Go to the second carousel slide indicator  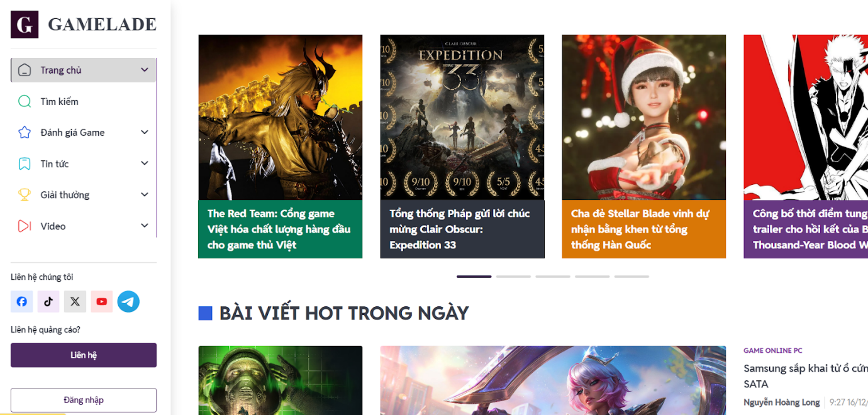click(x=513, y=277)
